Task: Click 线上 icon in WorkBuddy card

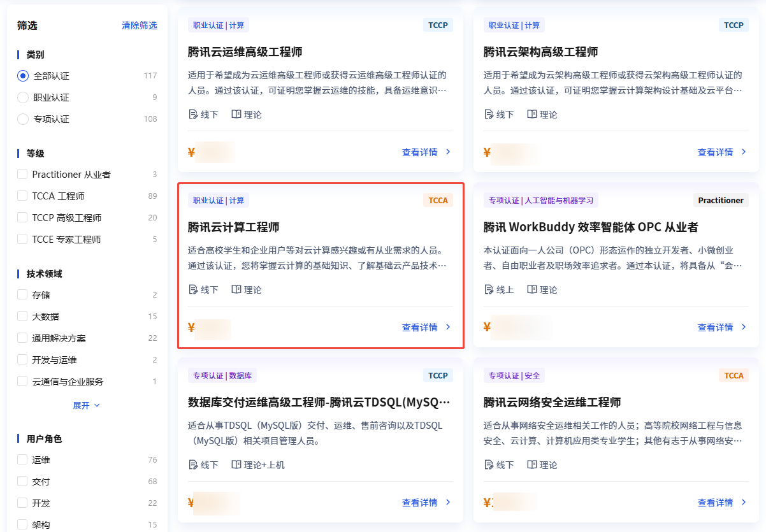Action: [x=489, y=290]
